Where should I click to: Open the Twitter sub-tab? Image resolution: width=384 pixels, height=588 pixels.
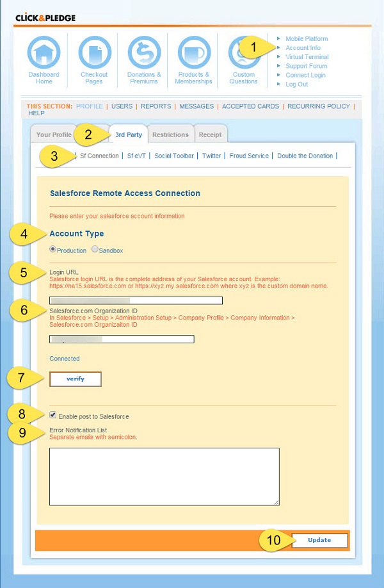pyautogui.click(x=211, y=156)
